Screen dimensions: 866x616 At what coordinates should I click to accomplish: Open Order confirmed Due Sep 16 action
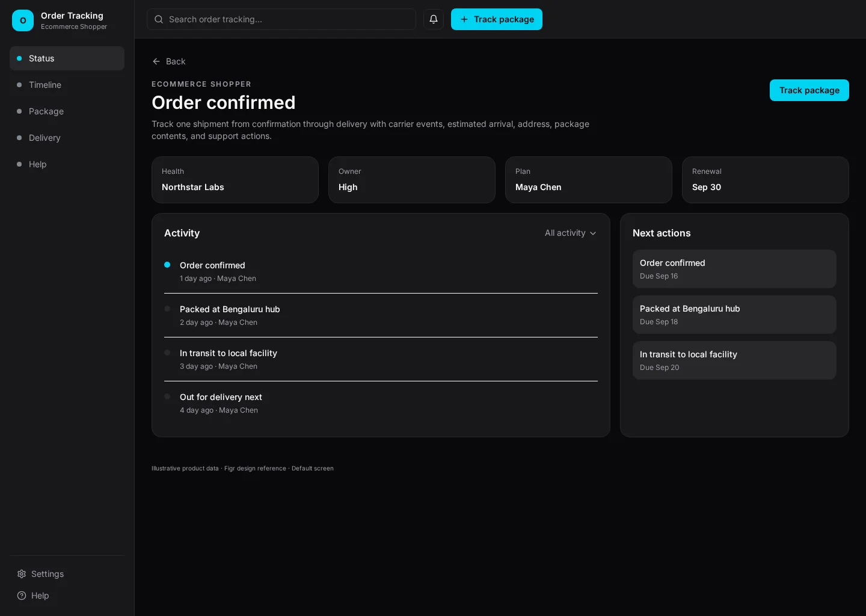(x=734, y=269)
